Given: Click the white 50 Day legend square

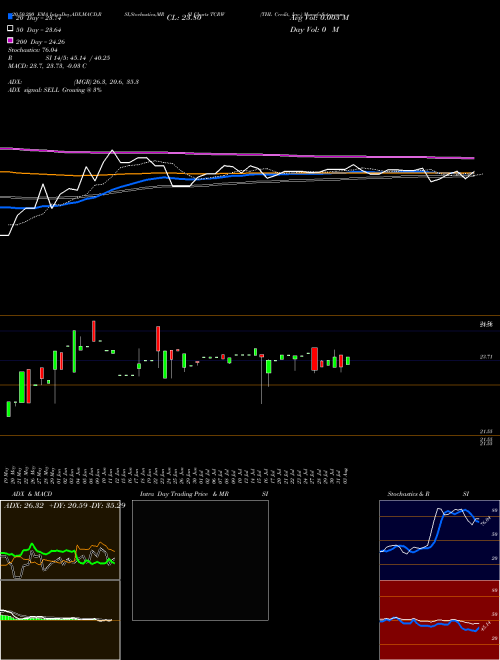Looking at the screenshot, I should click(10, 29).
